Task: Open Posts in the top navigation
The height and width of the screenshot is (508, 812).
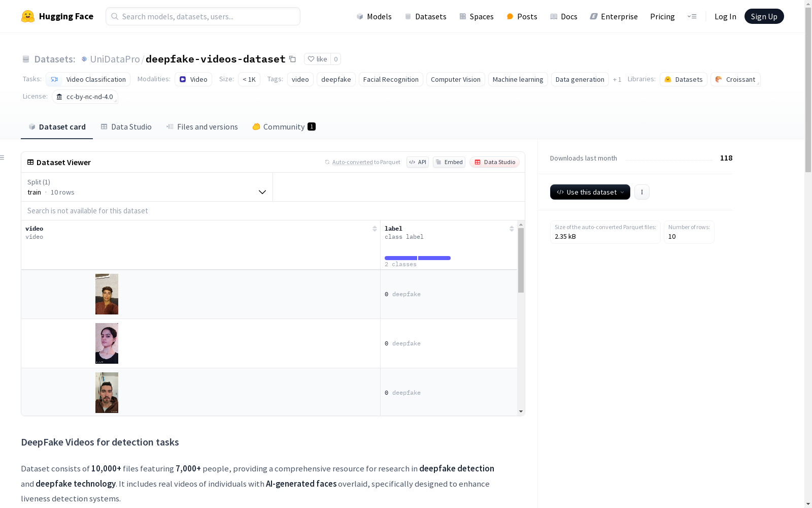Action: [522, 16]
